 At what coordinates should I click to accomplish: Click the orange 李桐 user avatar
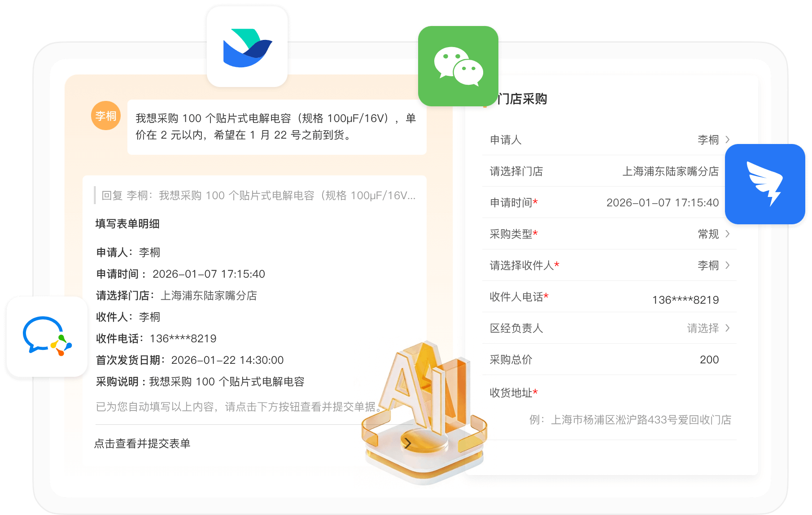point(106,116)
